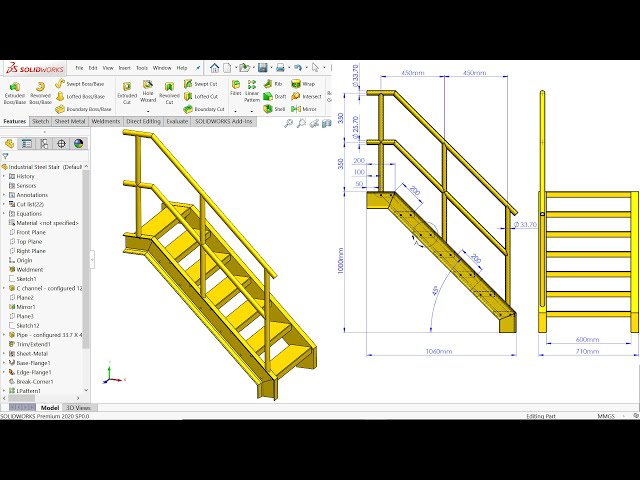640x480 pixels.
Task: Expand the History tree node
Action: pos(4,176)
